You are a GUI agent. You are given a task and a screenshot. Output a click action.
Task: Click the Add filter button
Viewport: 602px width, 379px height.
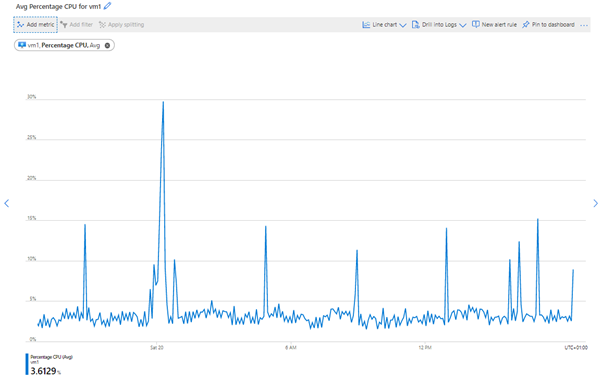(76, 25)
